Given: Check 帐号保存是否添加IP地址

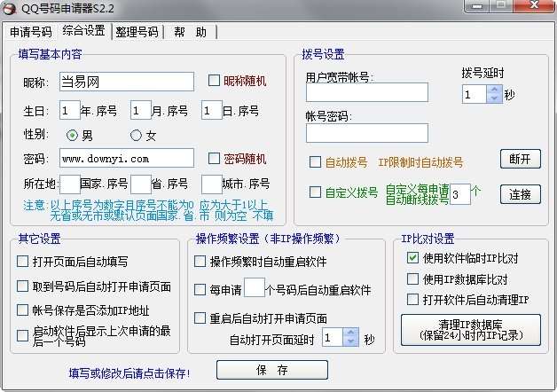Looking at the screenshot, I should [23, 310].
